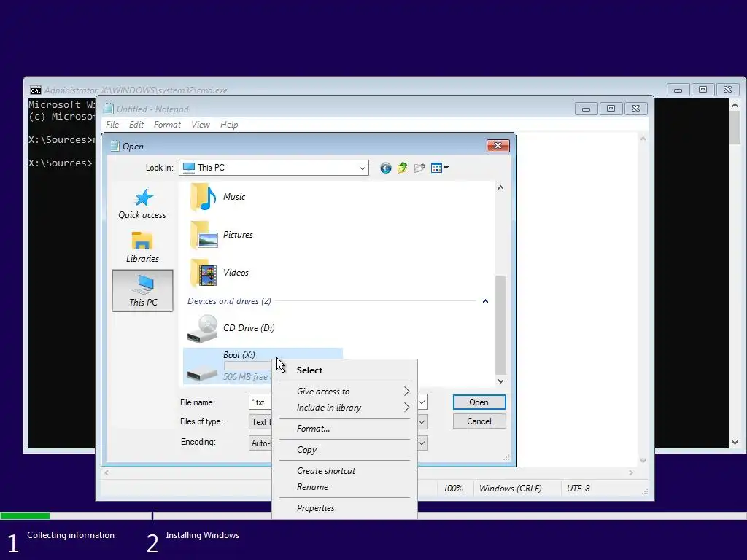
Task: Choose Rename from the context menu
Action: coord(344,487)
